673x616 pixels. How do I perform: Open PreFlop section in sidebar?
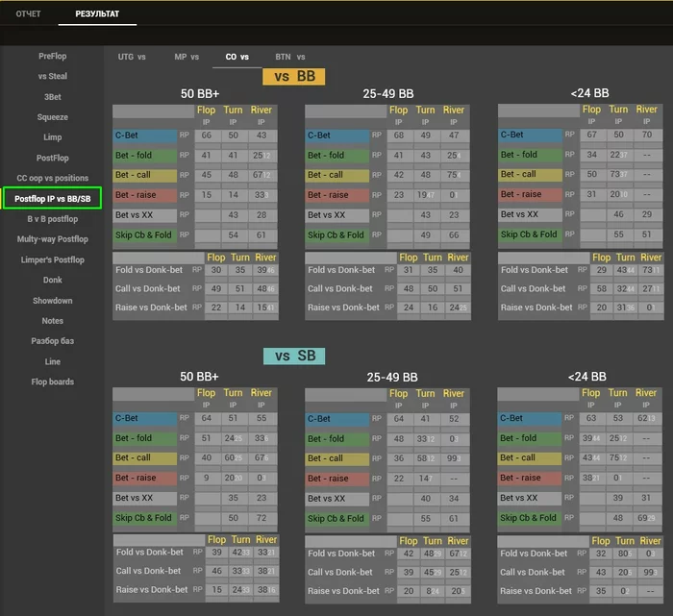[x=52, y=56]
